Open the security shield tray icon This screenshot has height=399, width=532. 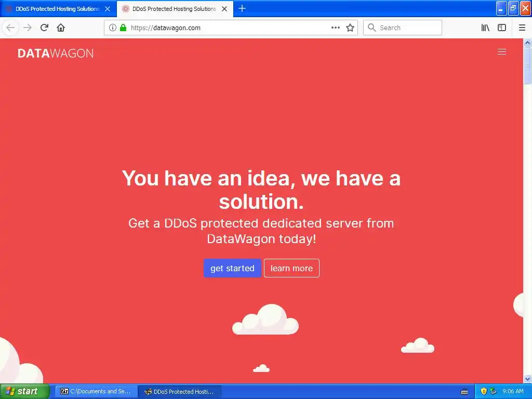click(484, 391)
